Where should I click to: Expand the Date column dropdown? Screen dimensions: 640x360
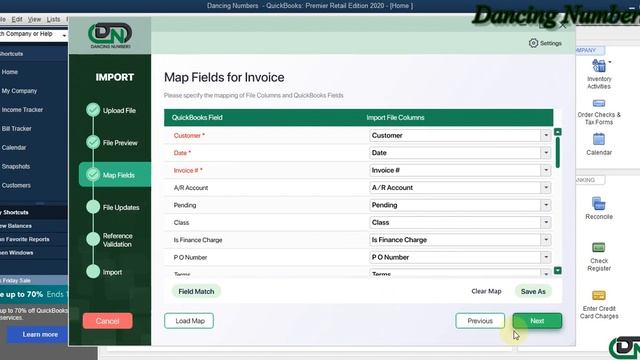tap(546, 153)
